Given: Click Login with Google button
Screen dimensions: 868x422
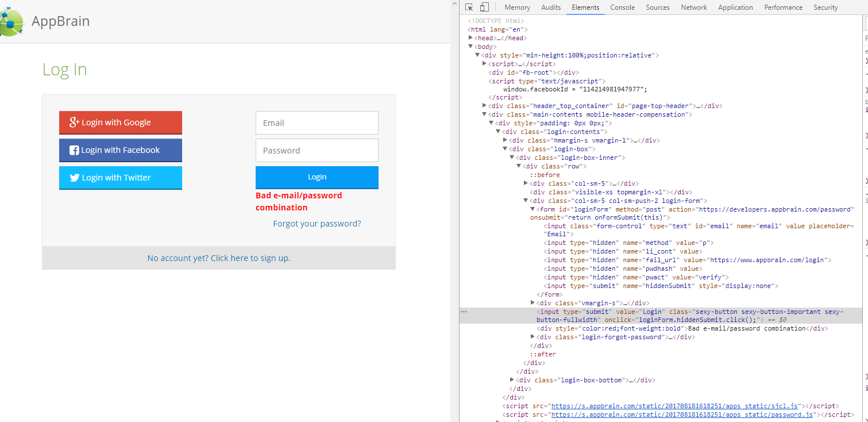Looking at the screenshot, I should click(x=121, y=122).
